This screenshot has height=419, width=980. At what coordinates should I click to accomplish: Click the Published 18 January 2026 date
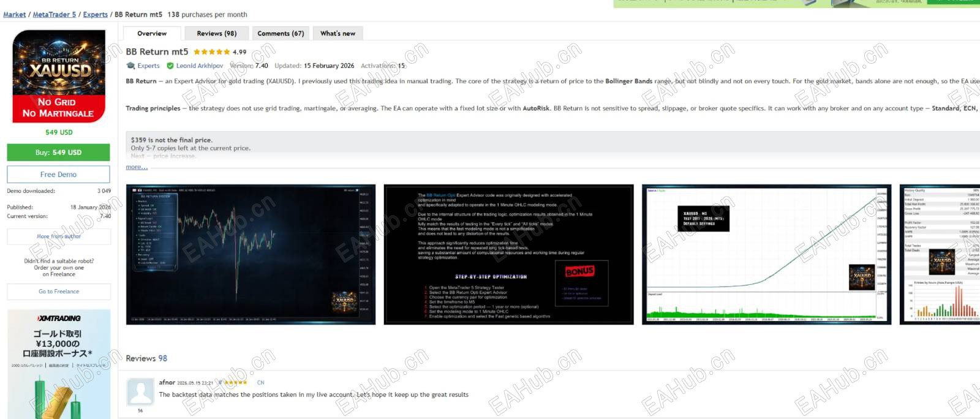(91, 208)
